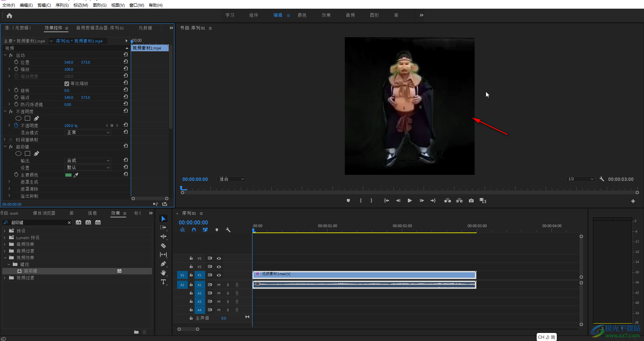644x341 pixels.
Task: Click the Extract button in program monitor
Action: pyautogui.click(x=459, y=201)
